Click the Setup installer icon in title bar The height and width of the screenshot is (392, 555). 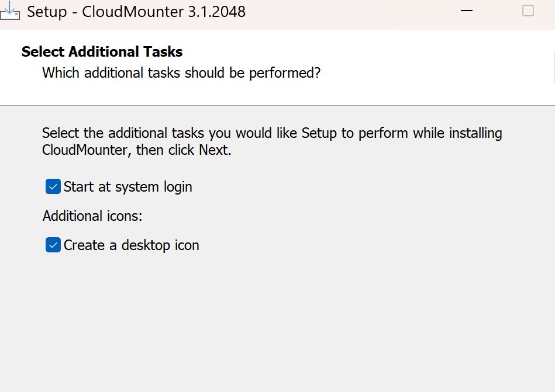[x=10, y=11]
